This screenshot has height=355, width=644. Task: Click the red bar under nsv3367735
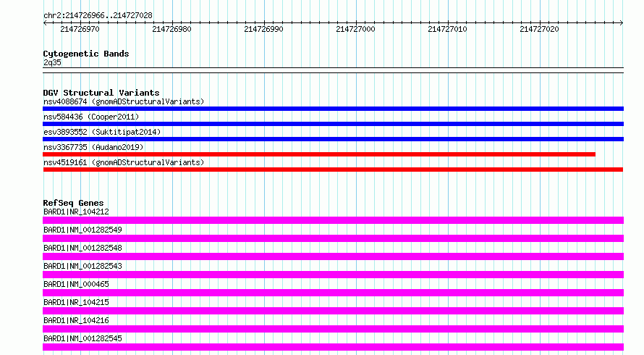tap(319, 154)
